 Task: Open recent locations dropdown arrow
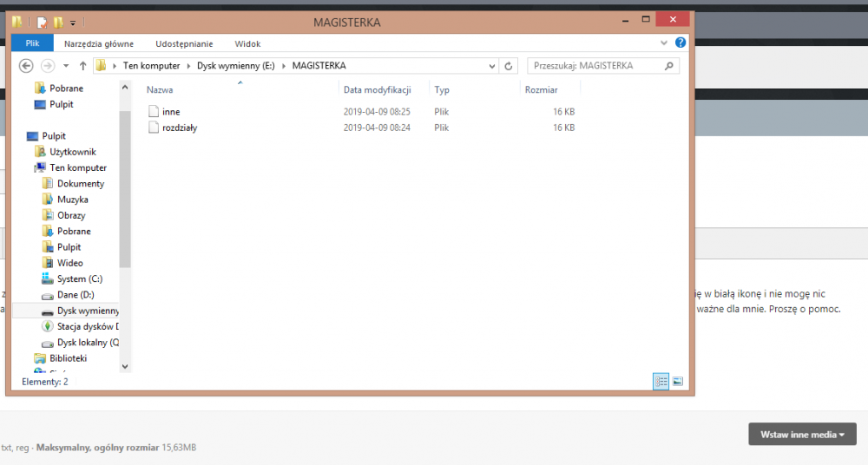point(66,66)
